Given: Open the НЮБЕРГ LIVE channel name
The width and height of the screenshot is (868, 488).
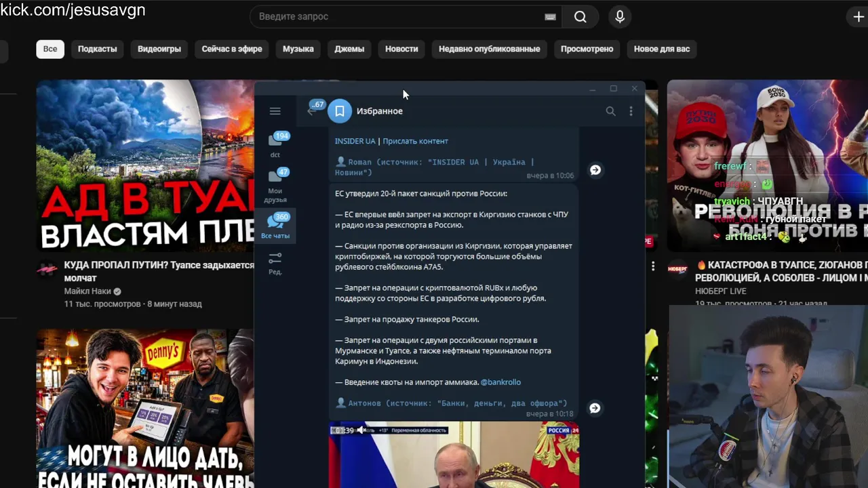Looking at the screenshot, I should pyautogui.click(x=720, y=291).
